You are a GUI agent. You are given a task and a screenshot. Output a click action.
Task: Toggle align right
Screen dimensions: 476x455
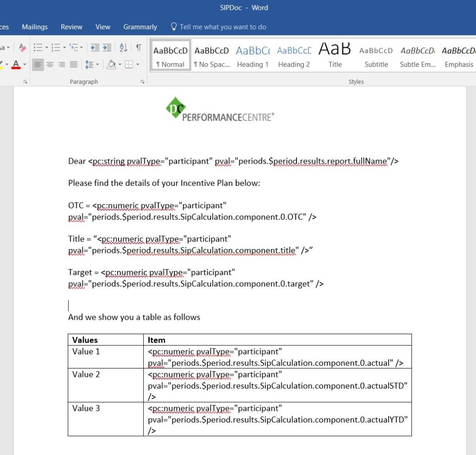tap(62, 64)
